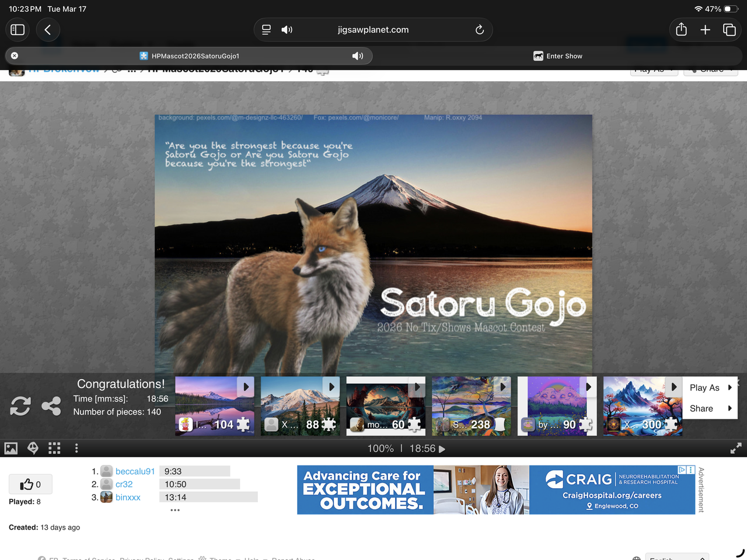Image resolution: width=747 pixels, height=560 pixels.
Task: Open beccalu91's profile link
Action: pyautogui.click(x=135, y=471)
